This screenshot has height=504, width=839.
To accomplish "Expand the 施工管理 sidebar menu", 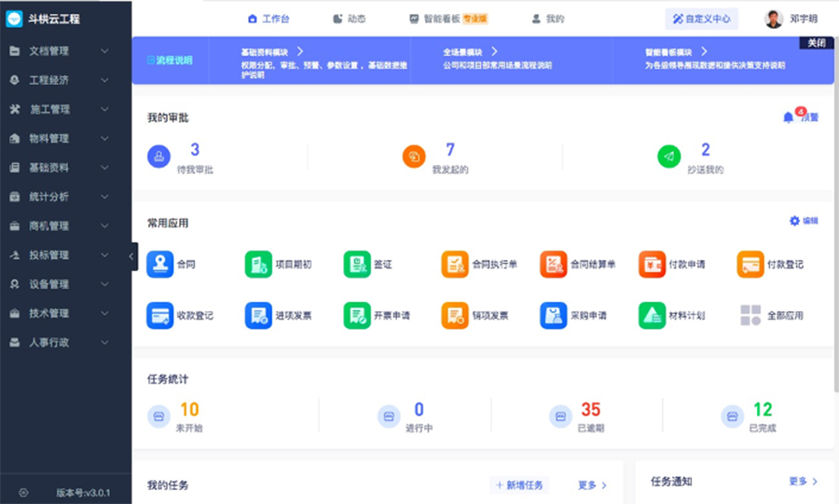I will click(65, 109).
